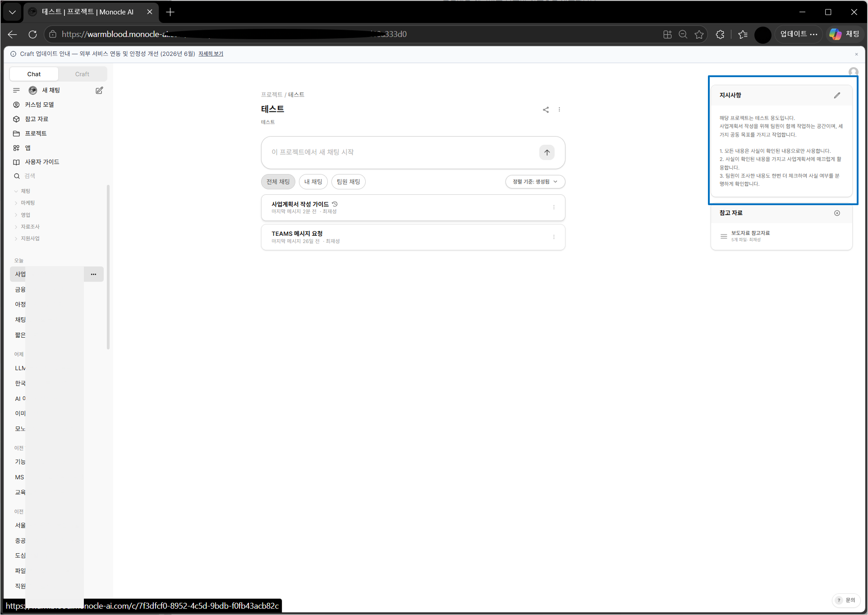Reload the page with refresh icon

click(32, 34)
